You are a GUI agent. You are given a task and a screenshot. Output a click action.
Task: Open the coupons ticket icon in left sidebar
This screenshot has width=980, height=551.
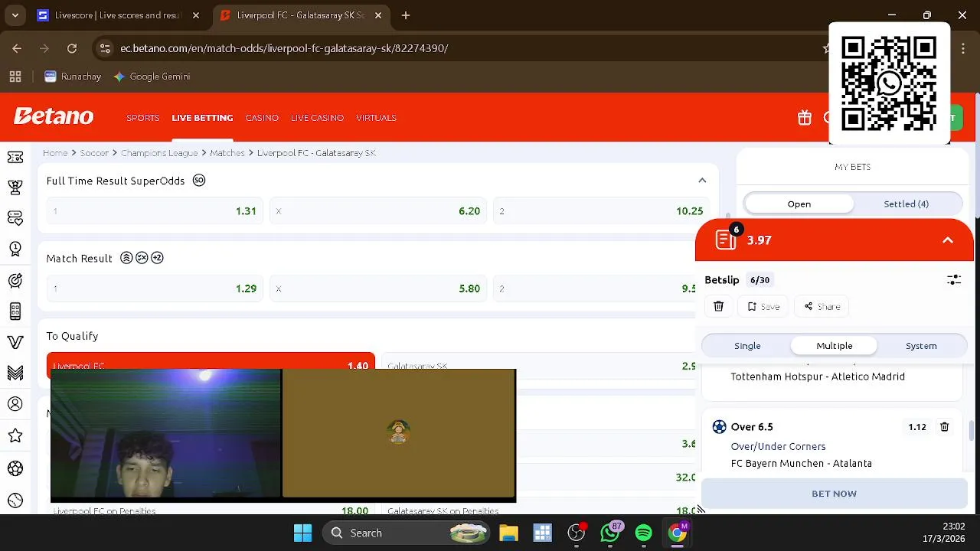(x=15, y=157)
